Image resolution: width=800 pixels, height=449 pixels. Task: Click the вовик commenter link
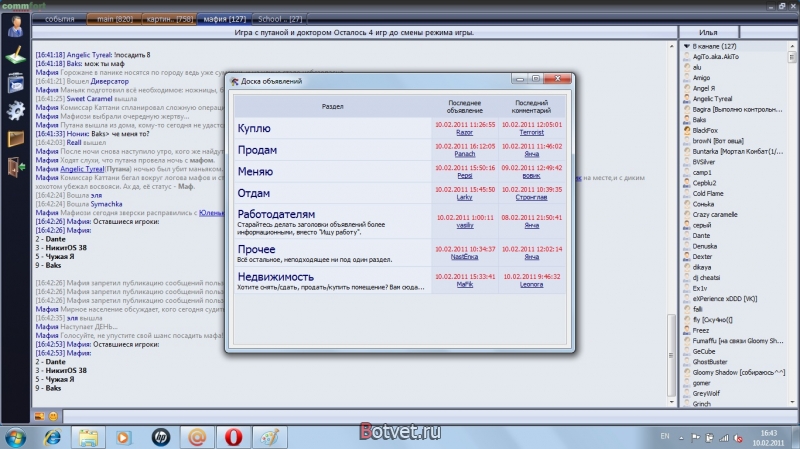coord(531,176)
